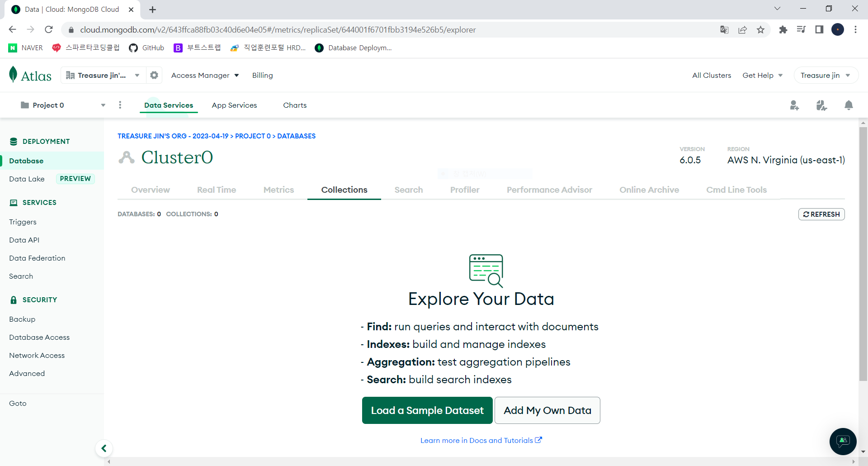Bookmark this page with the star icon

coord(761,30)
